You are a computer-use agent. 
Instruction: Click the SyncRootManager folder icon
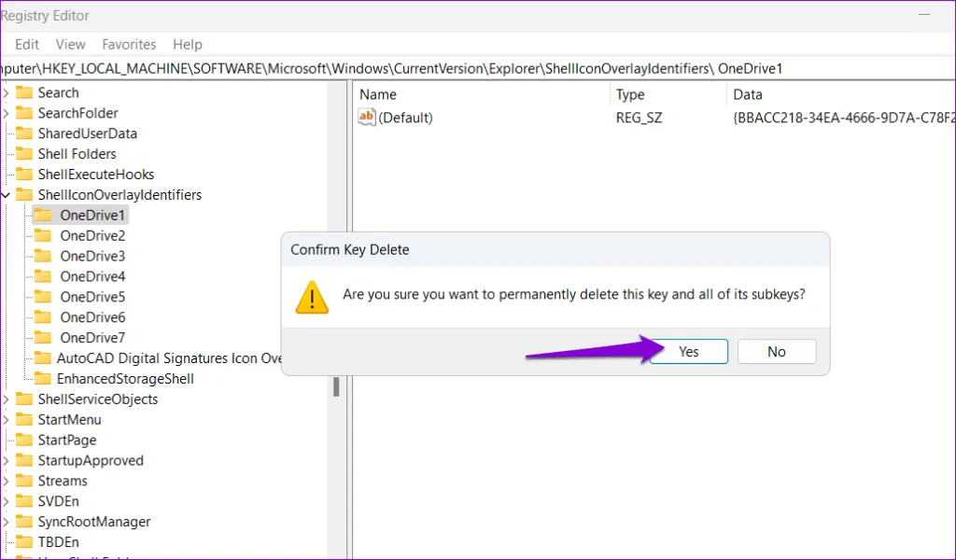point(22,522)
